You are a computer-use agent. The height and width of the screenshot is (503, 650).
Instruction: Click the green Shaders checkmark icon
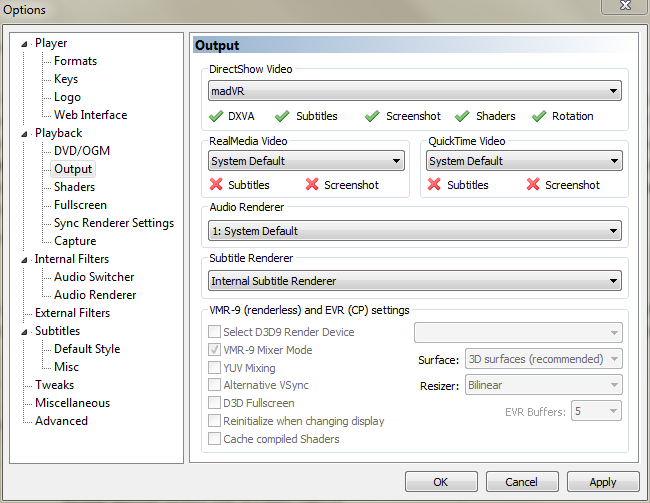(462, 116)
